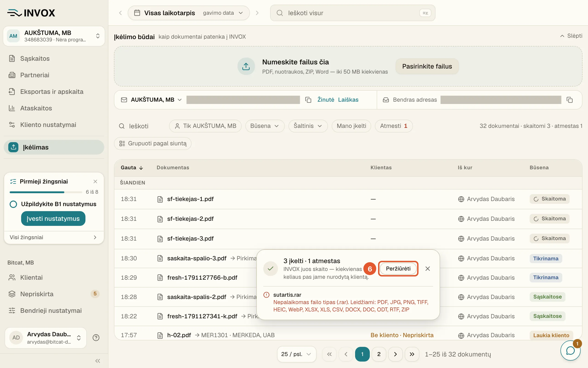588x368 pixels.
Task: Open the 25 / psl. page size dropdown
Action: click(x=297, y=354)
